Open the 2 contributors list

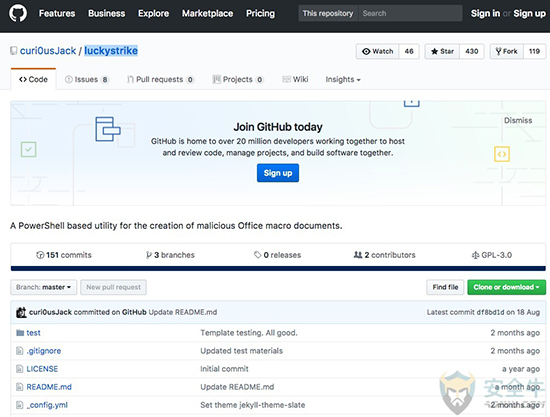[x=384, y=255]
